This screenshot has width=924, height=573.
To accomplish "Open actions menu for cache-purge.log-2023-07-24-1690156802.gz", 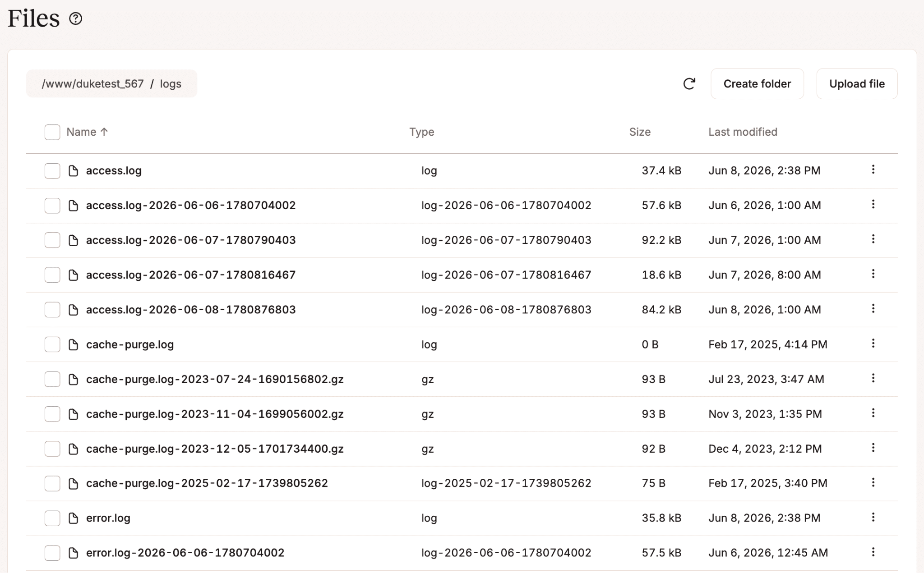I will (873, 378).
